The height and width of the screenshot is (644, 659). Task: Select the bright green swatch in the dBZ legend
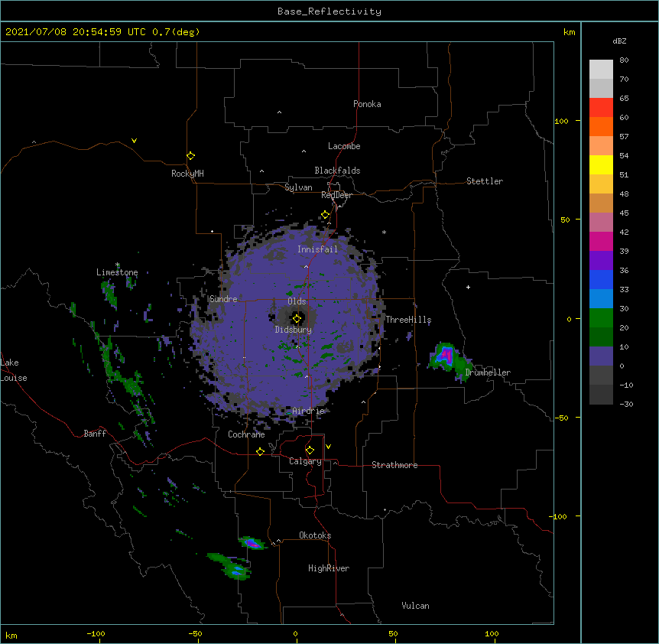pyautogui.click(x=601, y=318)
